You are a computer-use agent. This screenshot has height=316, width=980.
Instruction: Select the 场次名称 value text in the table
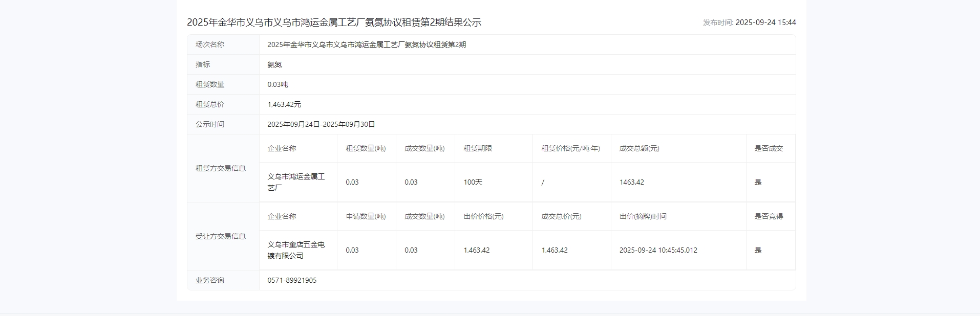[367, 44]
